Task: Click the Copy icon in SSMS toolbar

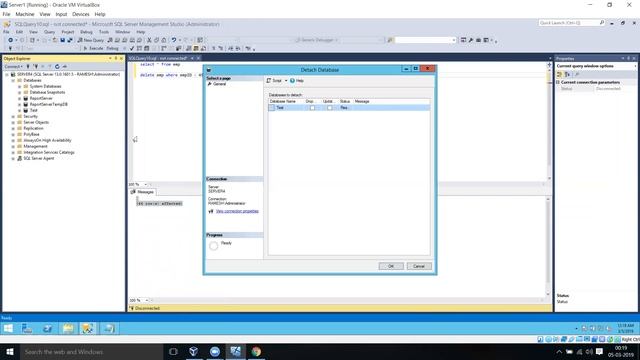Action: [156, 40]
